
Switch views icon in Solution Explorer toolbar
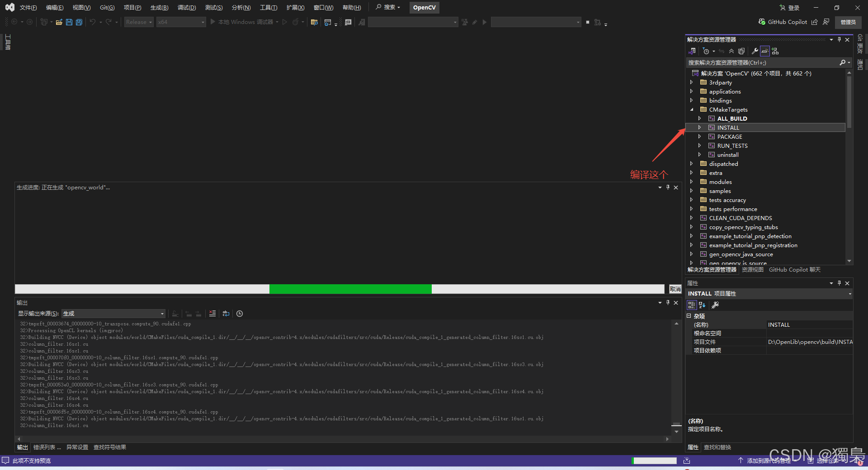pyautogui.click(x=692, y=51)
